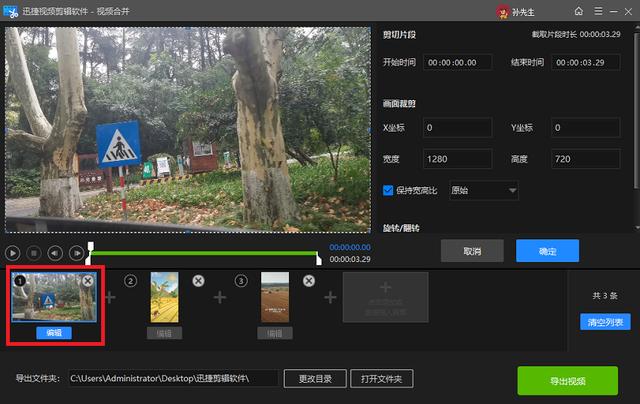This screenshot has height=404, width=640.
Task: Click the app logo in title bar
Action: [x=11, y=11]
